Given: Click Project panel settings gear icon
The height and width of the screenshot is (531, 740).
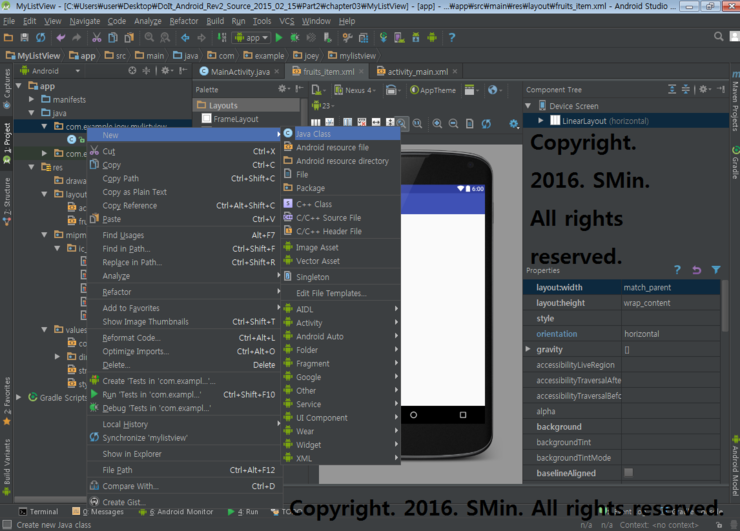Looking at the screenshot, I should (x=166, y=70).
